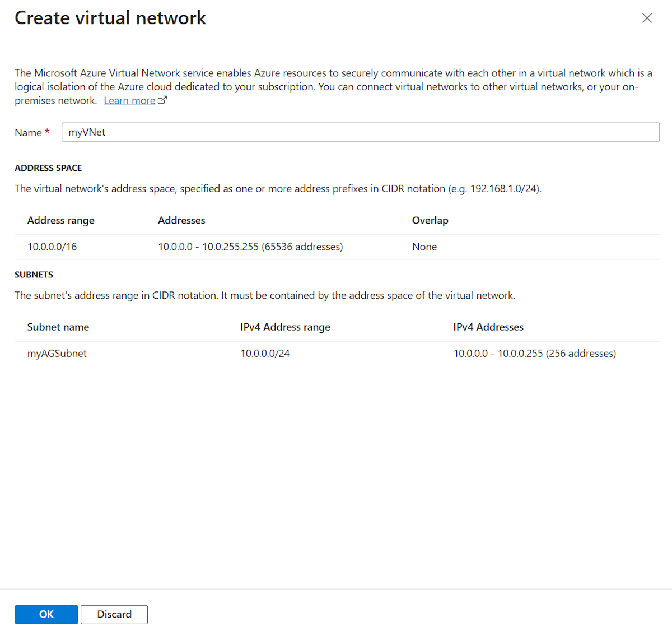Click the Name field containing myVNet
The height and width of the screenshot is (631, 672).
360,132
